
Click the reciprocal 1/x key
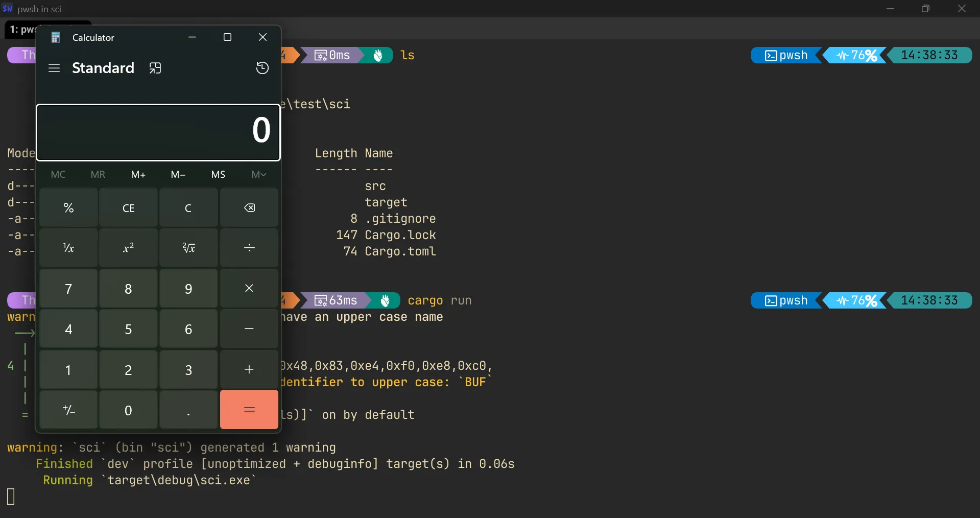(68, 248)
